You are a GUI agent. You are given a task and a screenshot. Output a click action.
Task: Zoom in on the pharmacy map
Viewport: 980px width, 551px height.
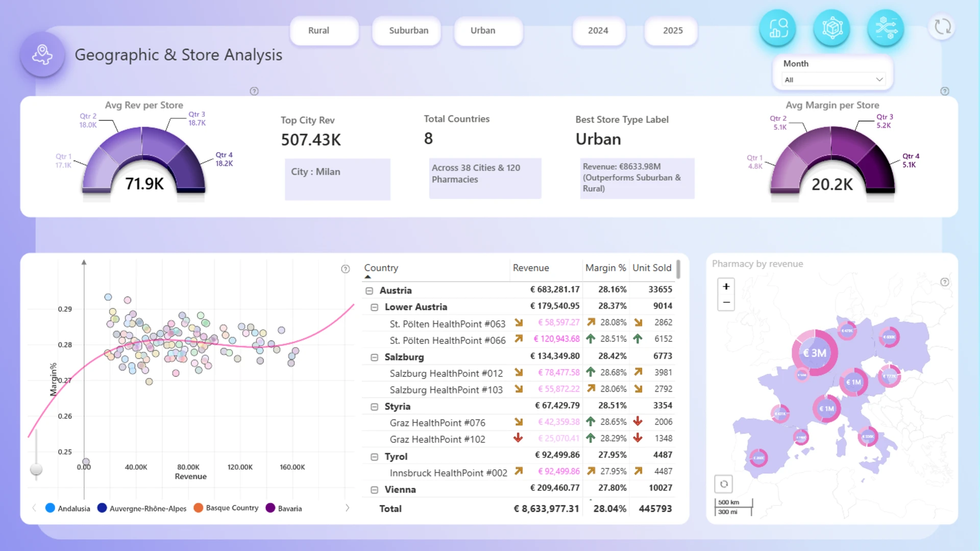coord(726,286)
